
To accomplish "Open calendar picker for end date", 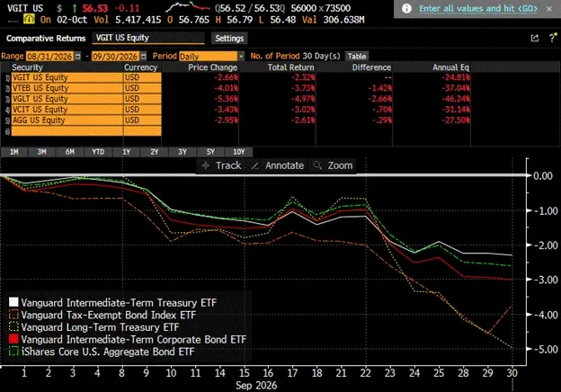I will (144, 56).
